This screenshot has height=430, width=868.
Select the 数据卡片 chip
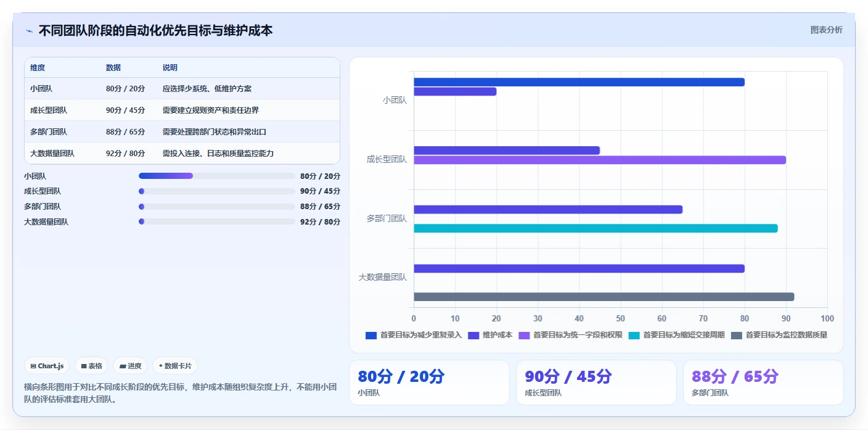pos(175,366)
